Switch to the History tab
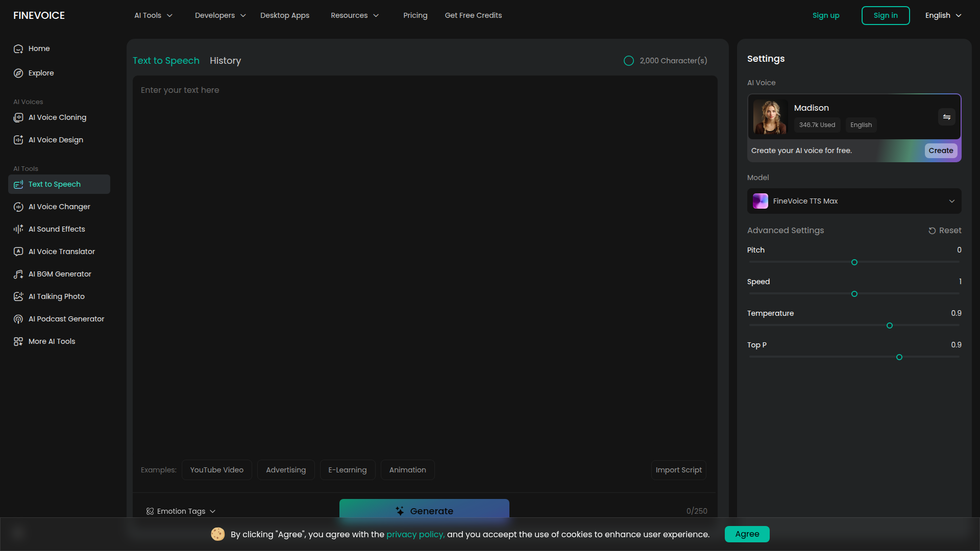980x551 pixels. click(225, 61)
